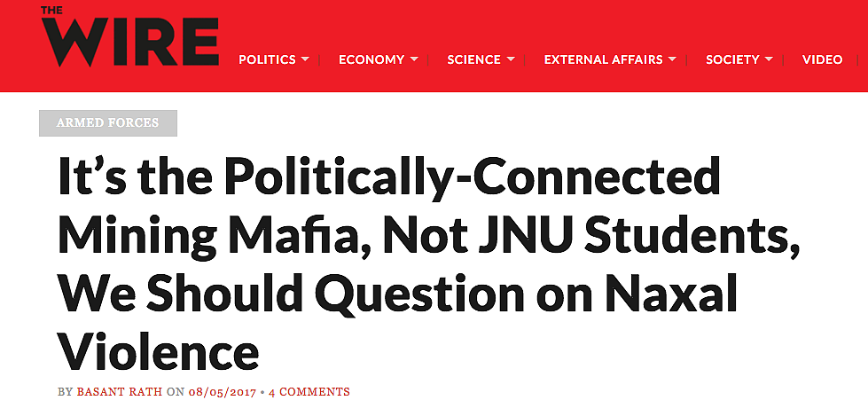Go to the Video section
868x416 pixels.
(x=823, y=59)
